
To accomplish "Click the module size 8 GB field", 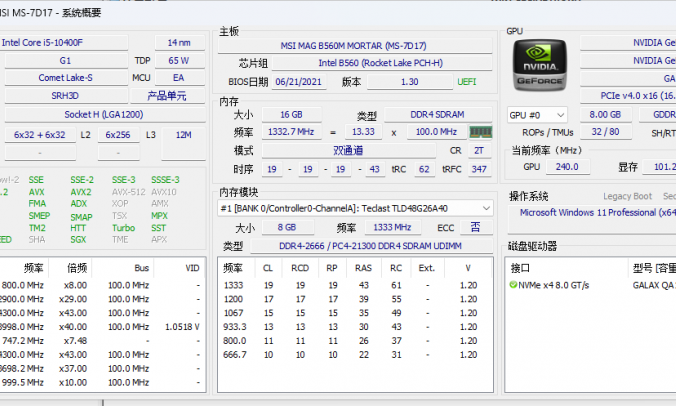I will pyautogui.click(x=287, y=227).
